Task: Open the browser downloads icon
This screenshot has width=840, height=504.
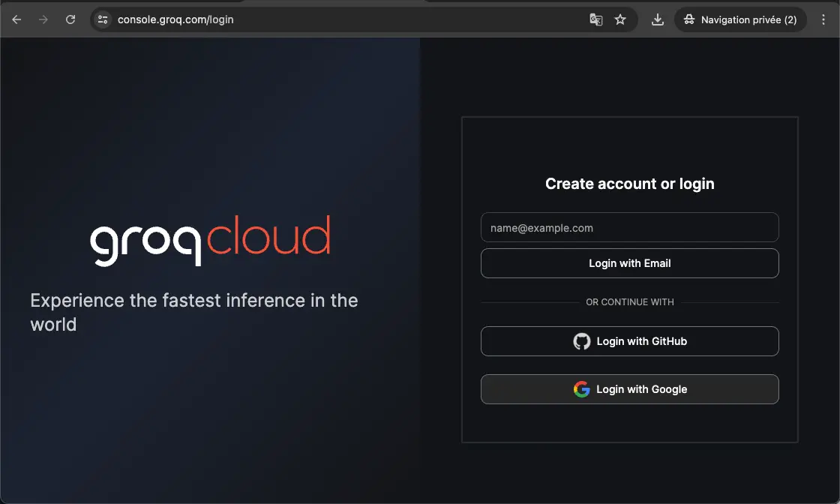Action: [658, 20]
